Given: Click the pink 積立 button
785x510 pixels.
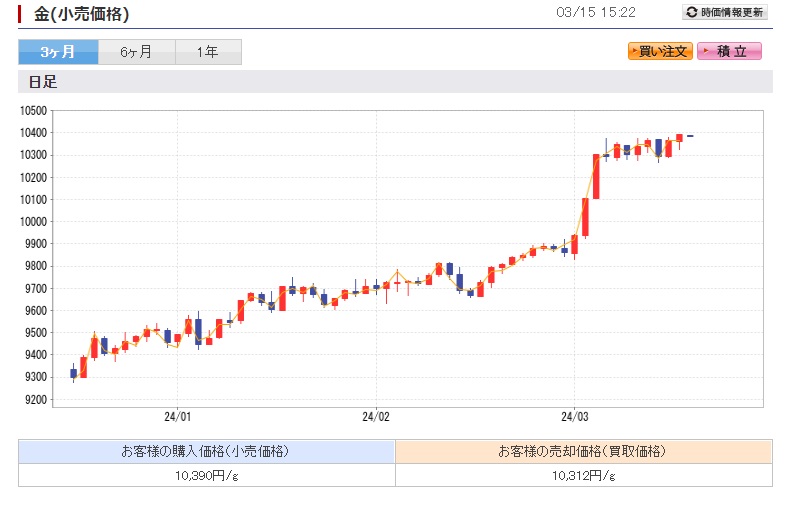Looking at the screenshot, I should tap(729, 51).
